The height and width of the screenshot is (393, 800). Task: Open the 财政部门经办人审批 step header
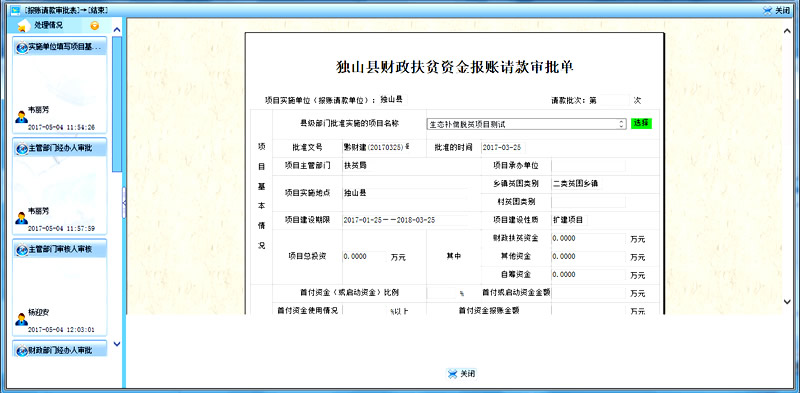[x=60, y=351]
